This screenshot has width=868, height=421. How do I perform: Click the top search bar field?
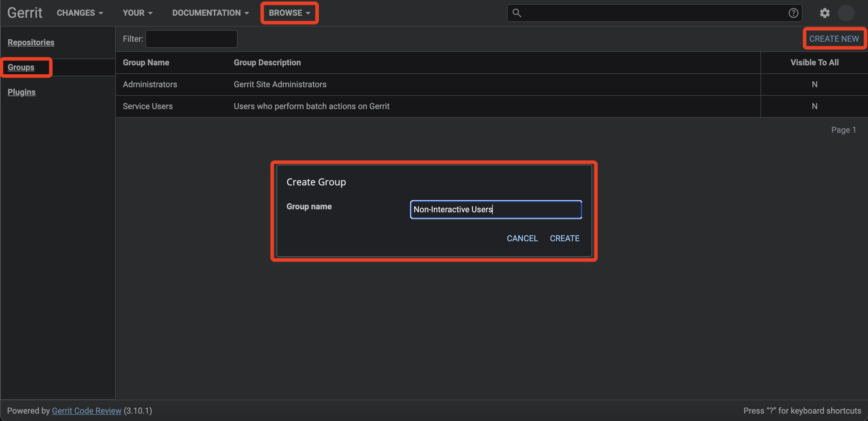pyautogui.click(x=654, y=13)
